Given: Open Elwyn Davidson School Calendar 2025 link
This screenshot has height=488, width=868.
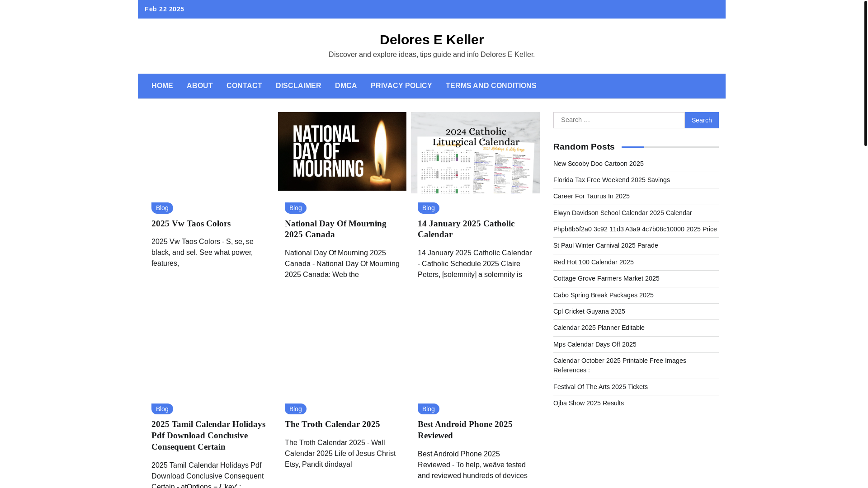Looking at the screenshot, I should (622, 213).
